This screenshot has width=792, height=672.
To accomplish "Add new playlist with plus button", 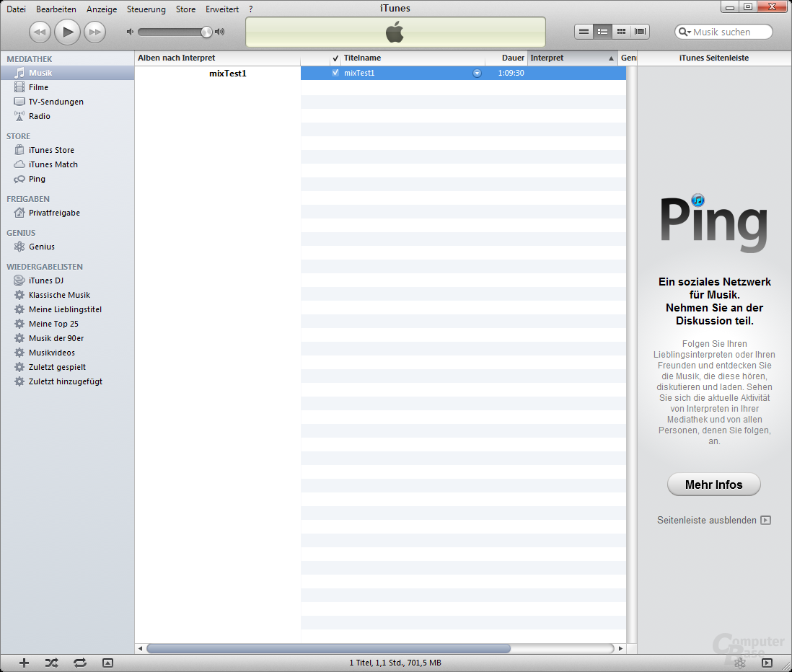I will point(24,663).
